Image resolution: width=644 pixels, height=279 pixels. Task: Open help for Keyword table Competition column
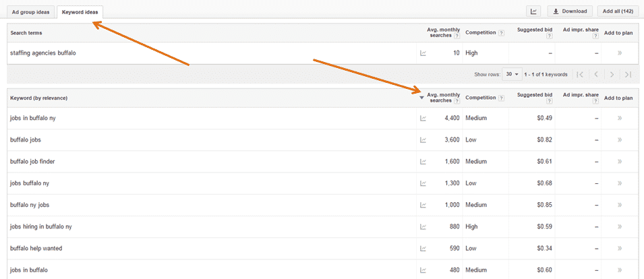point(501,98)
